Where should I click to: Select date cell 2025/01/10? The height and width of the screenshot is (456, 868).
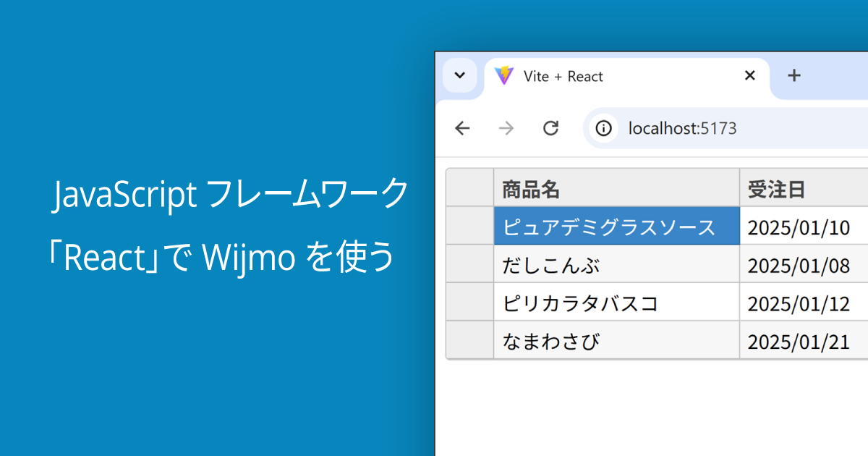pyautogui.click(x=804, y=226)
